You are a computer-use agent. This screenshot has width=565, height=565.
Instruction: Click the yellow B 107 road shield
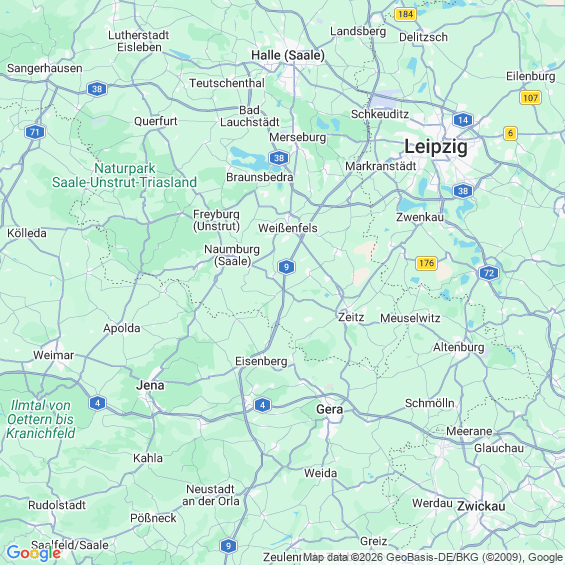[530, 98]
